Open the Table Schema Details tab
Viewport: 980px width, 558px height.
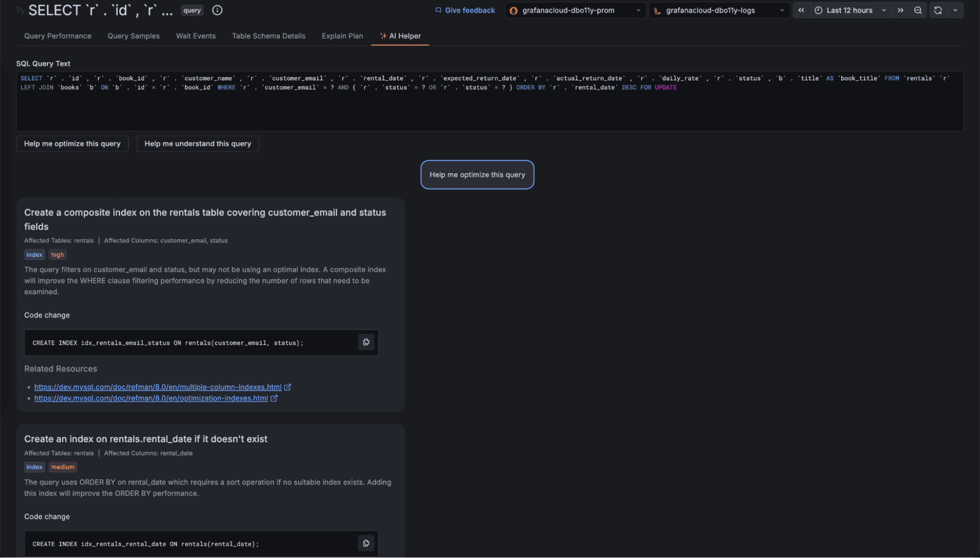[x=268, y=35]
